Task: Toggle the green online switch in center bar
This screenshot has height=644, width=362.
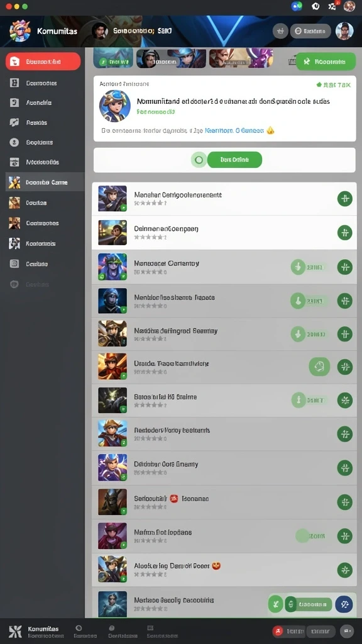Action: pyautogui.click(x=199, y=160)
